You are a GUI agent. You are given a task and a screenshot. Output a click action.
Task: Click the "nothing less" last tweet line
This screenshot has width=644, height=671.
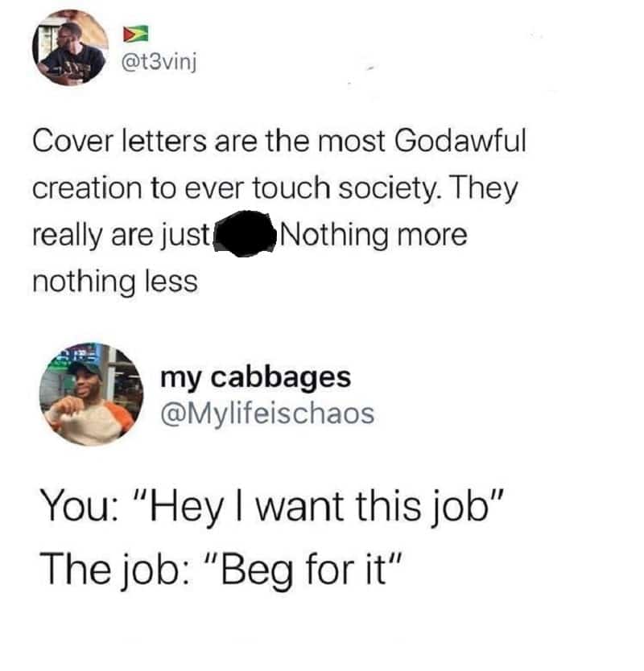(x=115, y=282)
